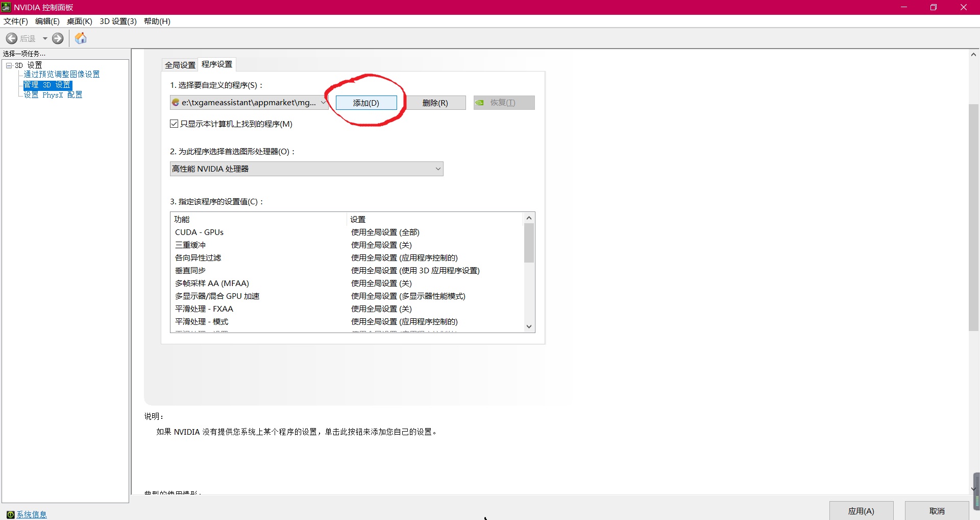Open the 文件(F) menu

point(16,21)
